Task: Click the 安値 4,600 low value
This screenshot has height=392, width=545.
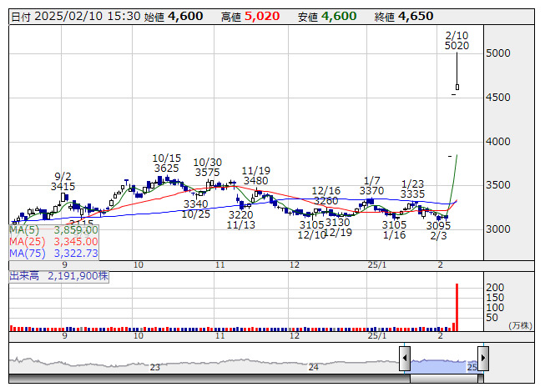Action: (x=338, y=16)
